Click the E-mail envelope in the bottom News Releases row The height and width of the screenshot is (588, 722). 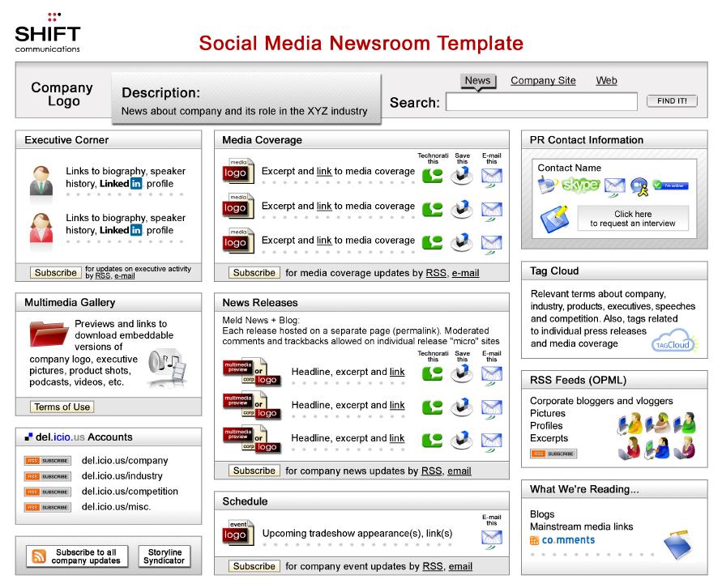[491, 441]
